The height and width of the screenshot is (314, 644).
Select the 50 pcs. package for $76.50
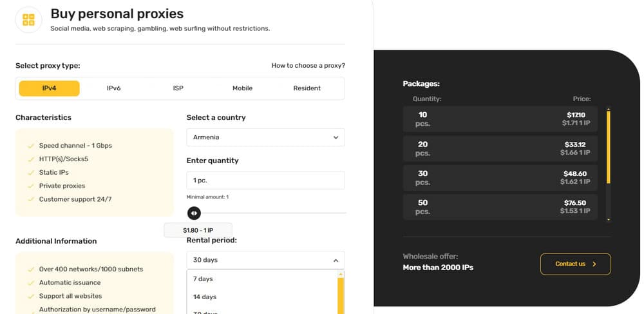tap(500, 207)
